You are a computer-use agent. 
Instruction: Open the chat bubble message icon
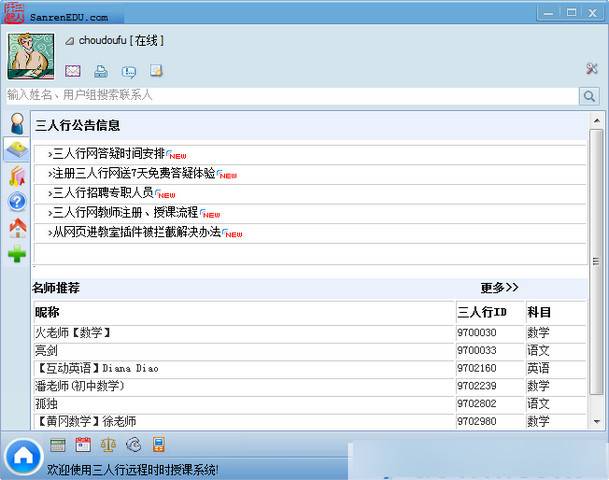click(128, 71)
